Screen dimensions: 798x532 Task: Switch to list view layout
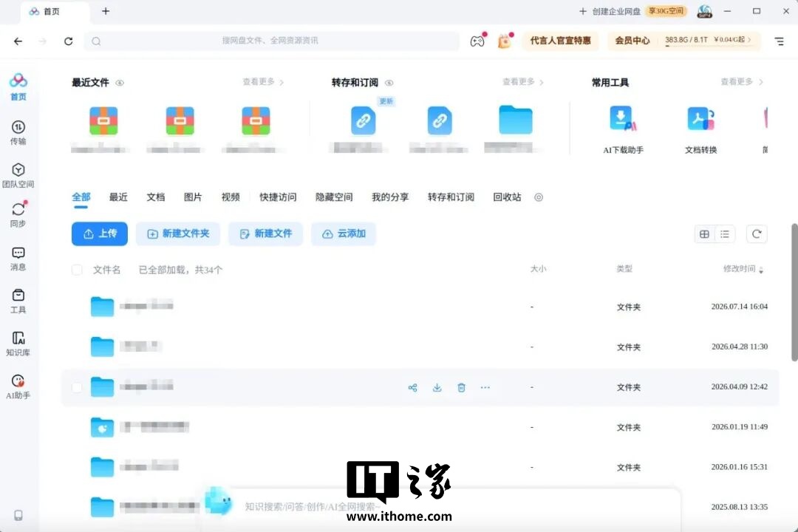pyautogui.click(x=725, y=234)
